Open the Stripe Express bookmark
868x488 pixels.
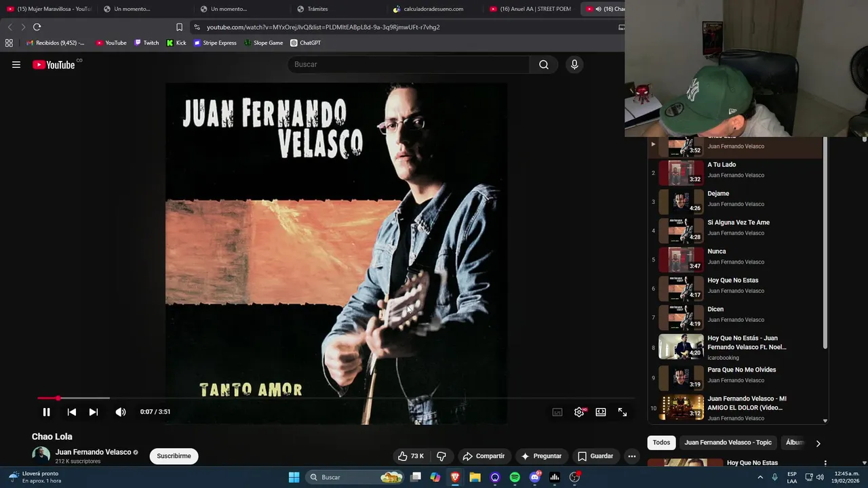tap(215, 43)
